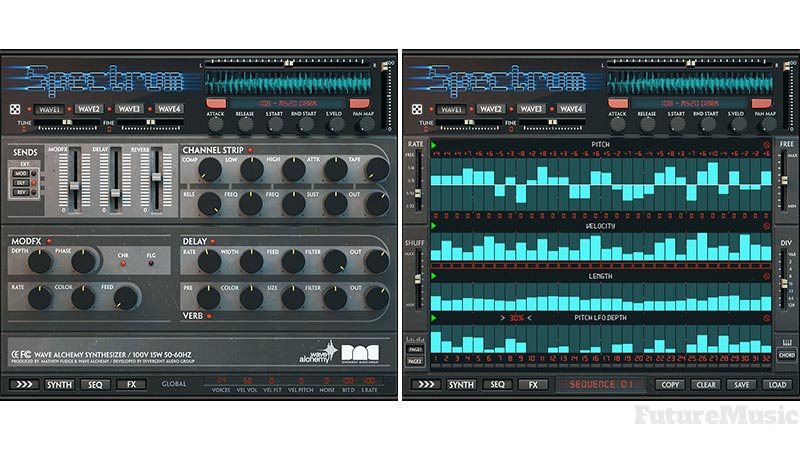Click red previous-sample button in left window
Viewport: 800px width, 450px height.
[x=216, y=103]
